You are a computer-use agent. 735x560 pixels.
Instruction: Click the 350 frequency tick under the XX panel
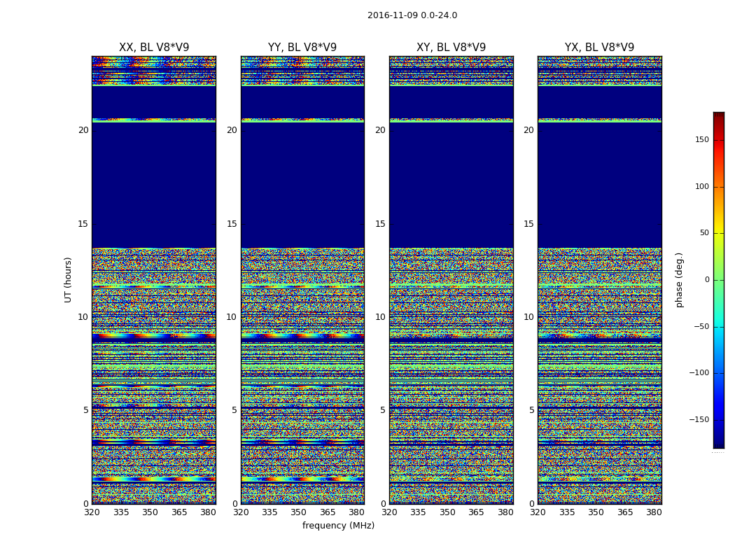coord(150,512)
